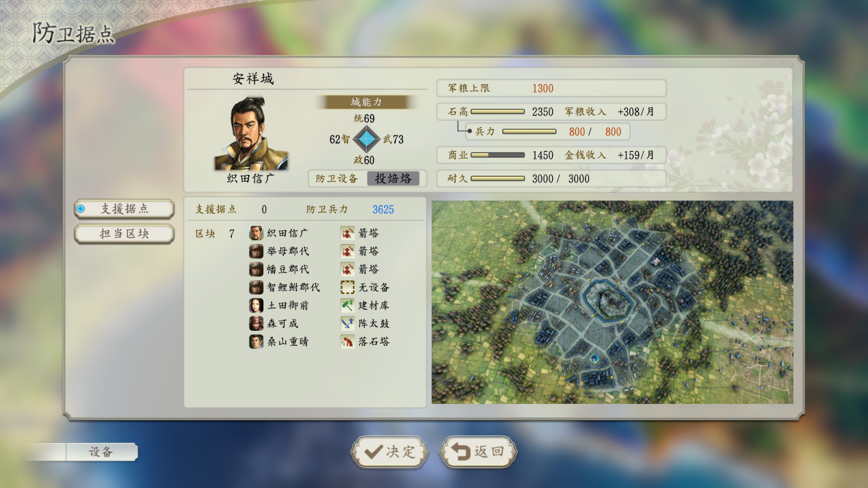
Task: Click the 返回 back button
Action: 478,452
